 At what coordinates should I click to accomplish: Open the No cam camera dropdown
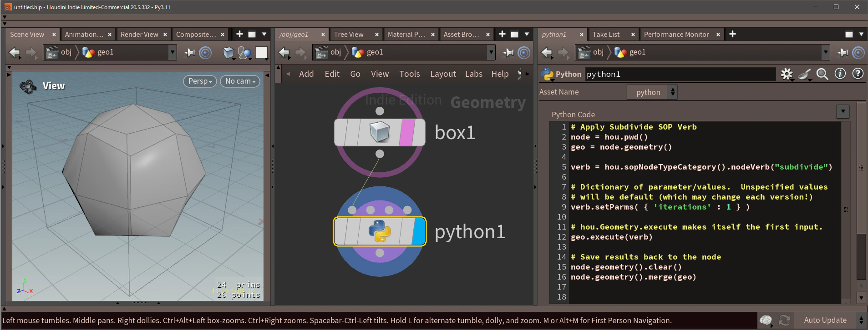point(240,81)
